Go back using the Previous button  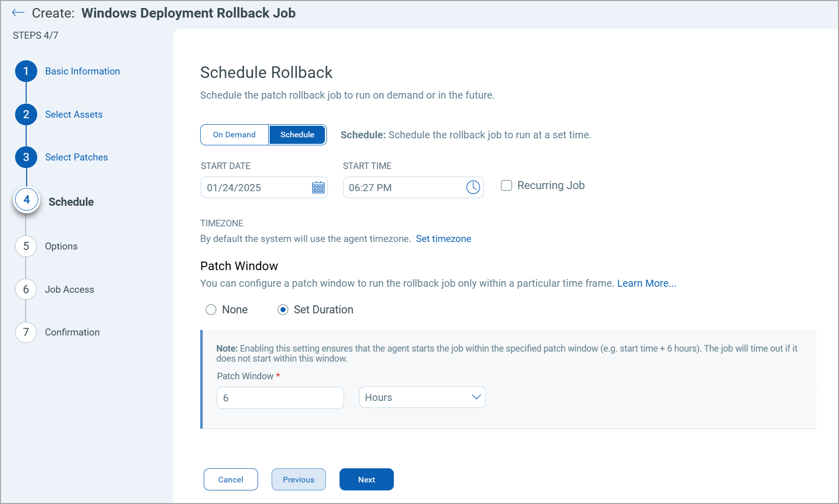[298, 479]
